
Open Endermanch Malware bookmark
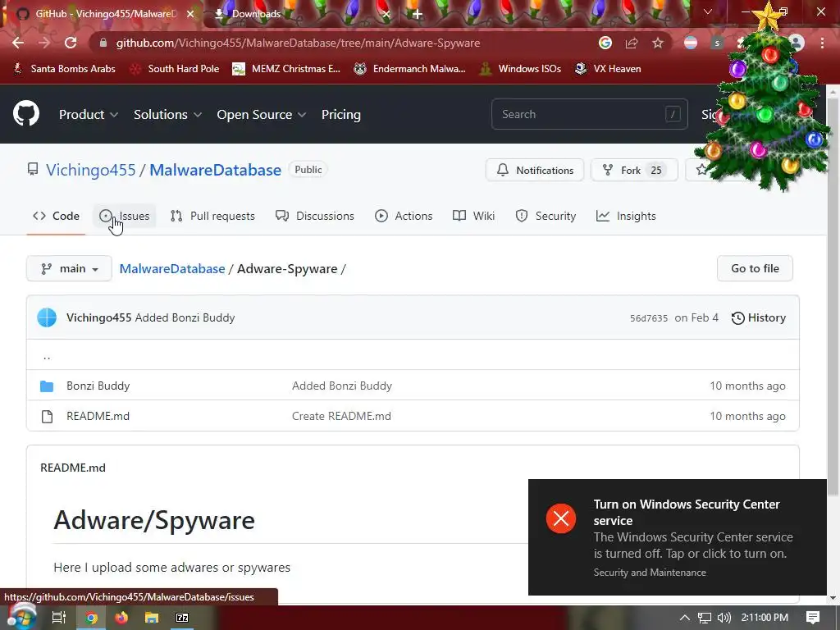click(x=410, y=69)
